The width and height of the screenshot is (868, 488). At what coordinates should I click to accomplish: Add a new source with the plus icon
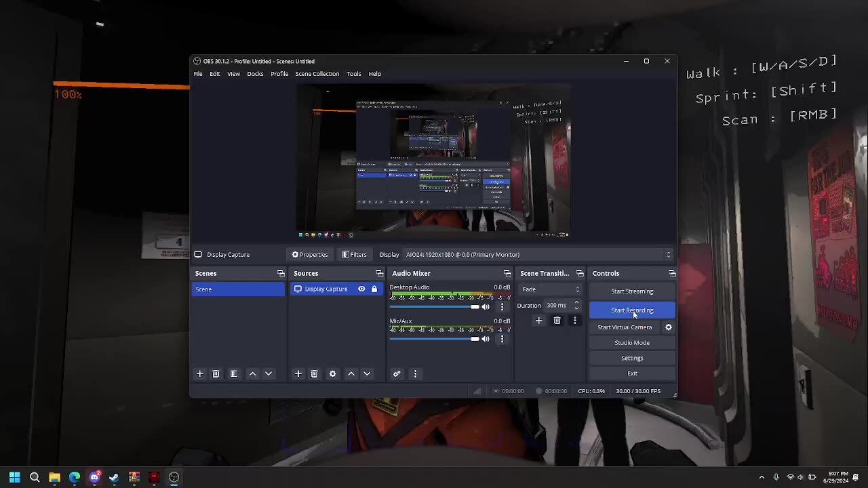pos(298,373)
